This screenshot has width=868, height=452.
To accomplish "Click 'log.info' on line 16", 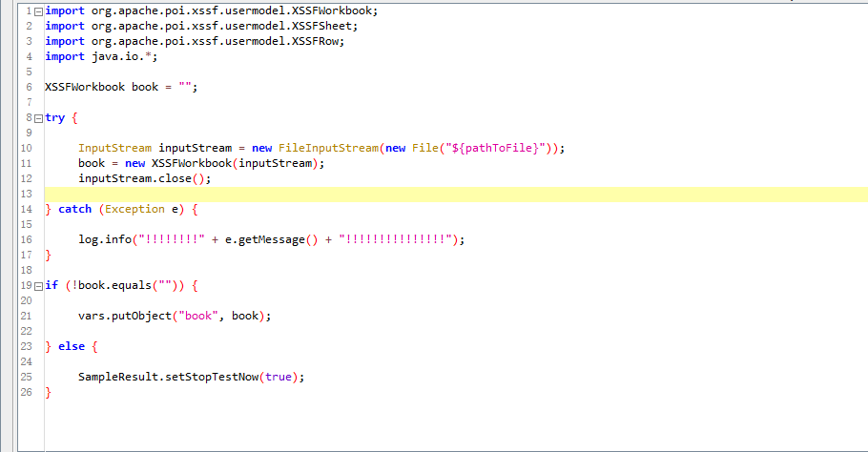I will [105, 239].
